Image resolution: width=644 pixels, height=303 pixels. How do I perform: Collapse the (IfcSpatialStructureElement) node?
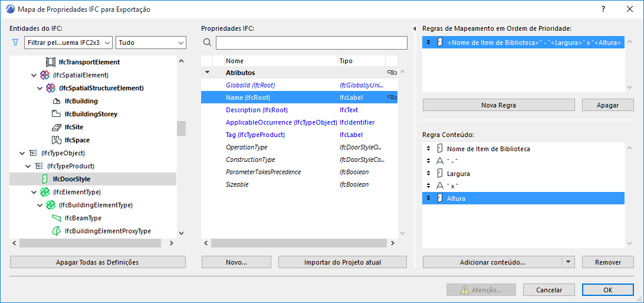coord(40,88)
